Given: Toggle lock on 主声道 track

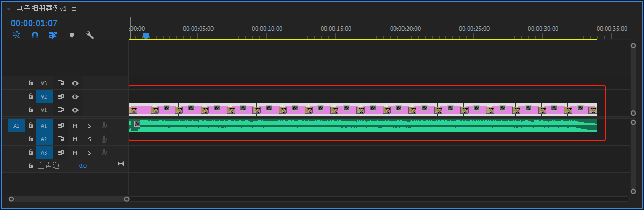Looking at the screenshot, I should [x=30, y=166].
